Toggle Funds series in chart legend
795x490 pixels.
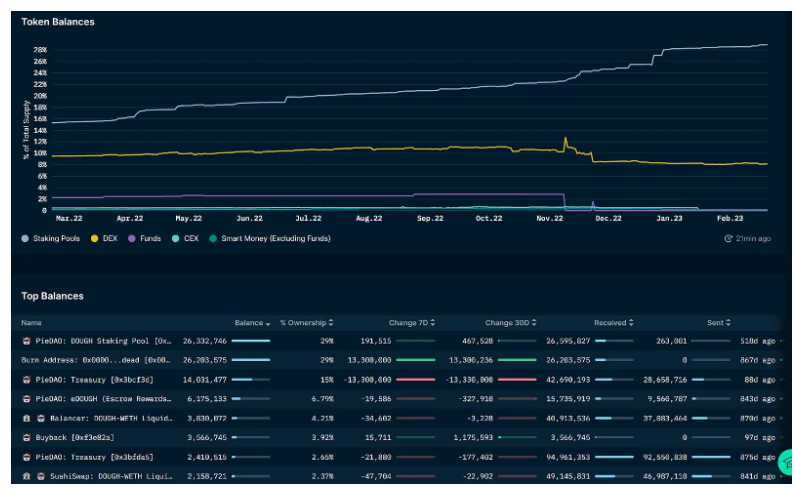(x=144, y=238)
